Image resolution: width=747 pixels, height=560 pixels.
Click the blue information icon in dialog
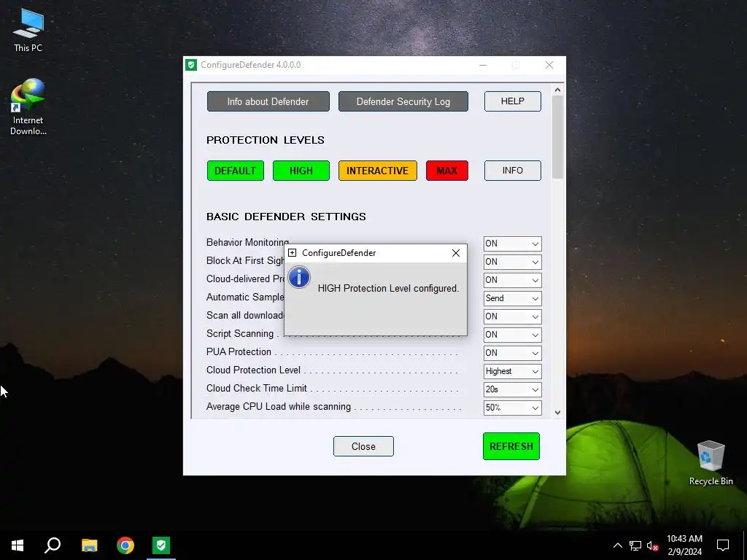pyautogui.click(x=299, y=278)
